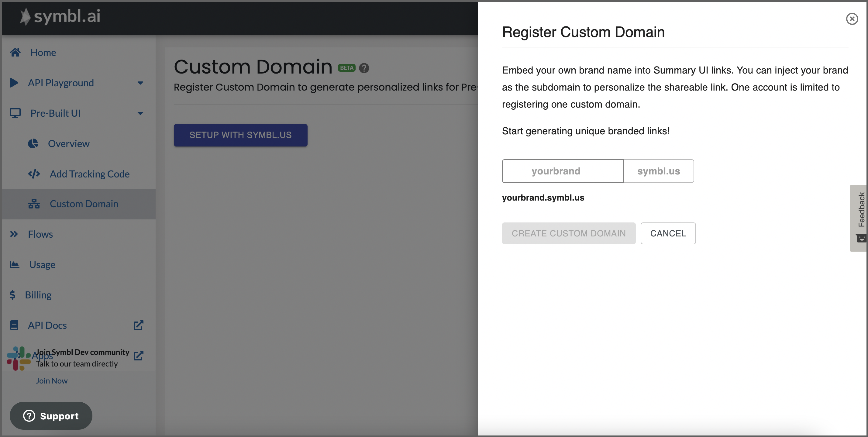868x437 pixels.
Task: Click the Join Symbl Dev community link
Action: (x=82, y=352)
